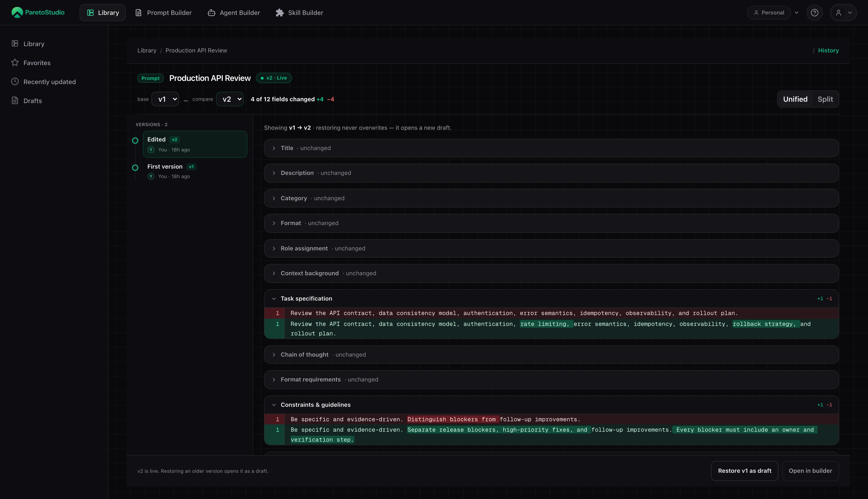Click Restore v1 as draft button
Image resolution: width=868 pixels, height=499 pixels.
click(x=744, y=471)
